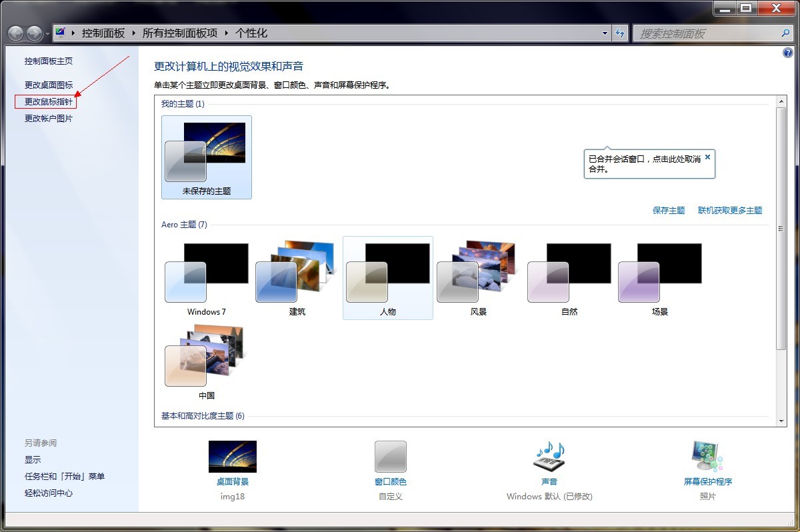Open the 窗口颜色 (Window Color) icon

pyautogui.click(x=390, y=456)
